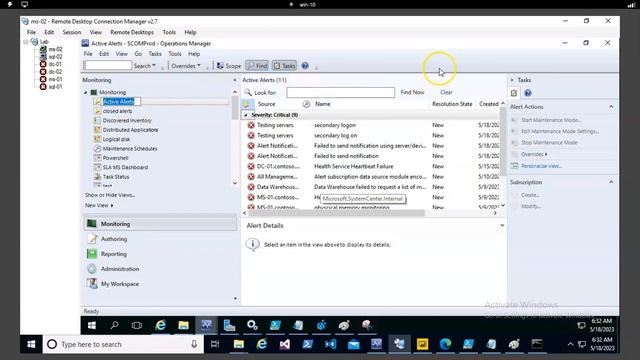Open the Logical disk view icon

(x=97, y=139)
